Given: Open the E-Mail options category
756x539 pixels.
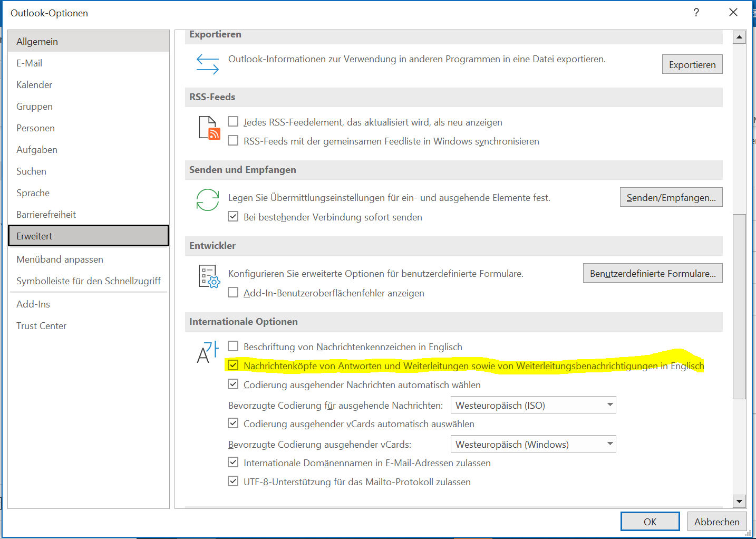Looking at the screenshot, I should 89,63.
